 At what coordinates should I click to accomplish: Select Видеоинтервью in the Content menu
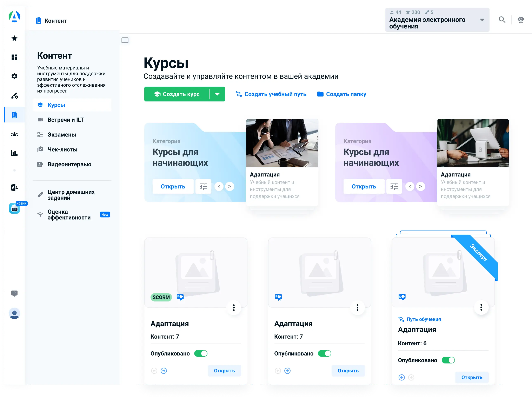tap(72, 164)
